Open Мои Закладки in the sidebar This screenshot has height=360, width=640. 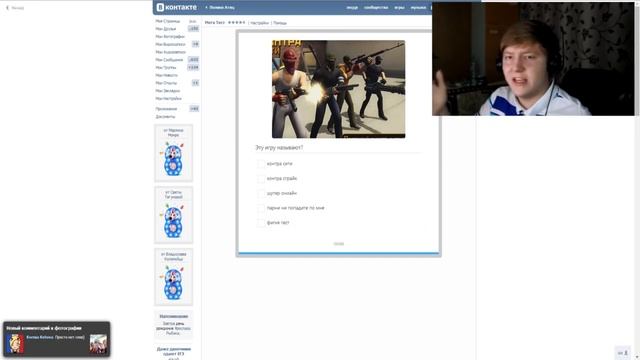click(x=168, y=91)
